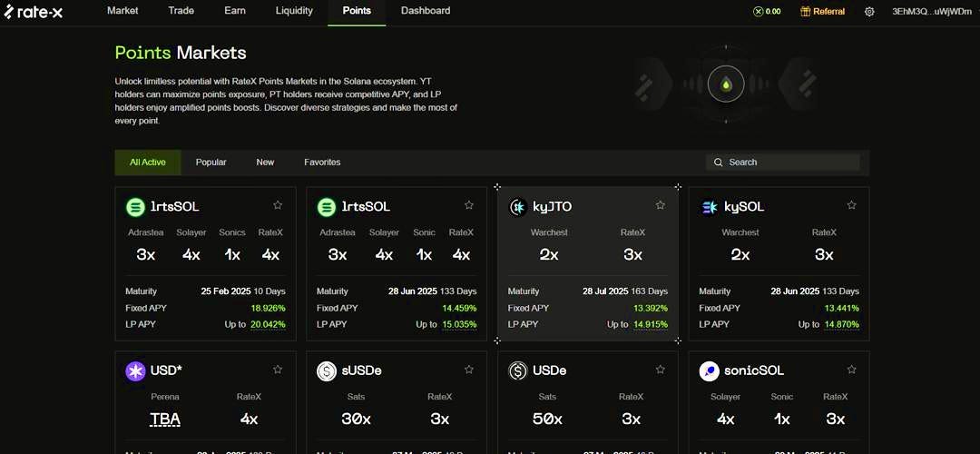Click the Fixed APY value 18.926%

[268, 309]
